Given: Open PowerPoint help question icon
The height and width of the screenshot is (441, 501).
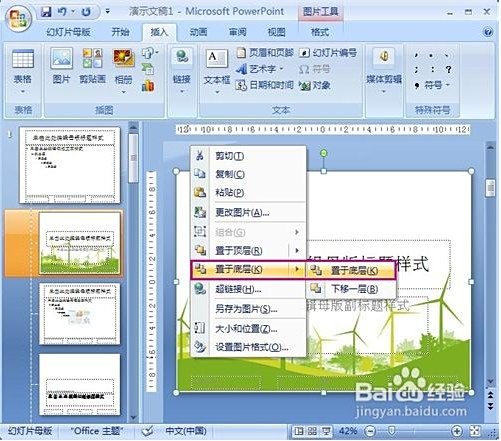Looking at the screenshot, I should click(x=487, y=32).
